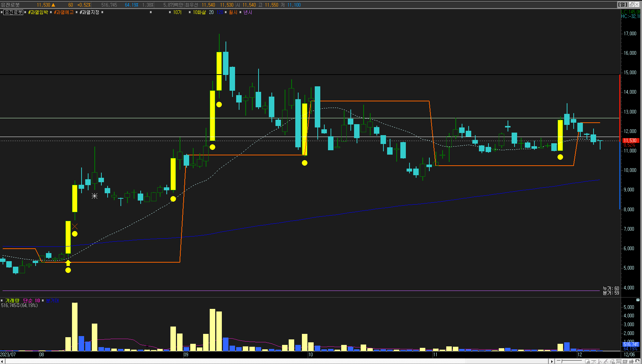Click the 단순 10 volume average label
The width and height of the screenshot is (642, 364).
click(32, 300)
